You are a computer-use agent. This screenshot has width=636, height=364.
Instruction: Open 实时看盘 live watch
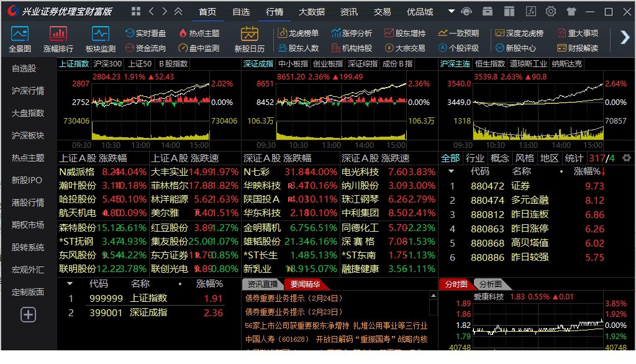[145, 34]
